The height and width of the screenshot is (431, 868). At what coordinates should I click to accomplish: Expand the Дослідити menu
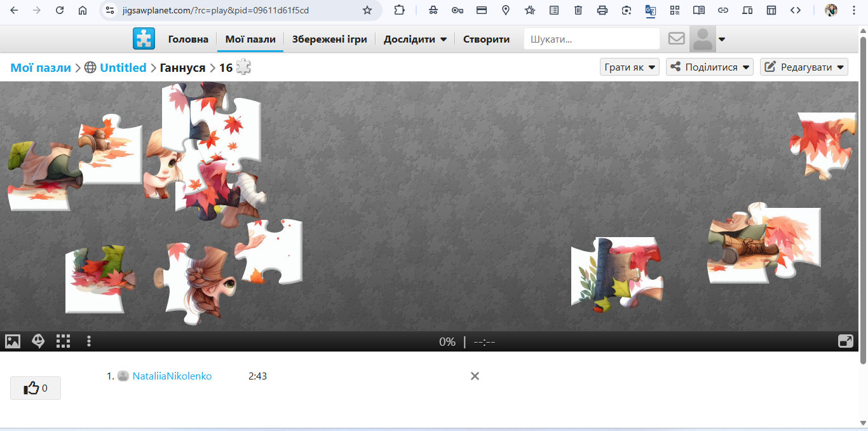(x=415, y=39)
